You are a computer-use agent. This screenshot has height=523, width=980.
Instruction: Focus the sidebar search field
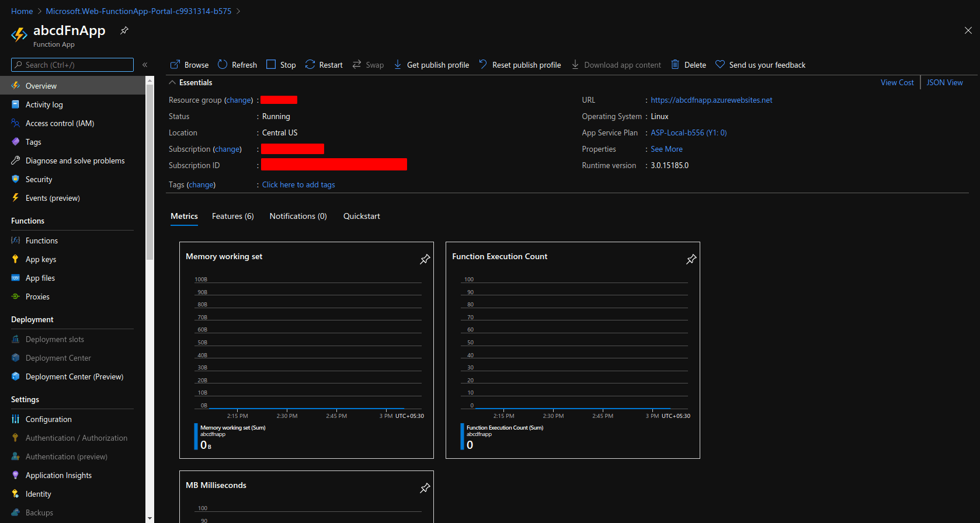72,65
